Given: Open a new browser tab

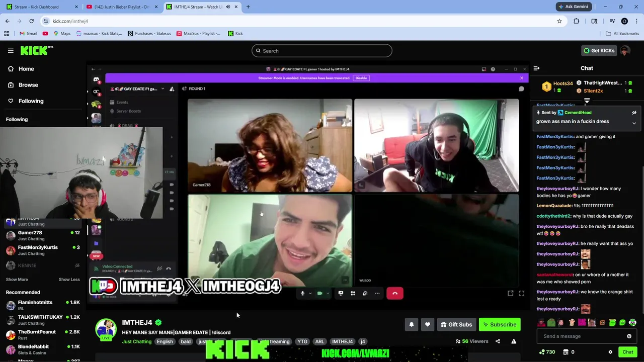Looking at the screenshot, I should point(248,7).
